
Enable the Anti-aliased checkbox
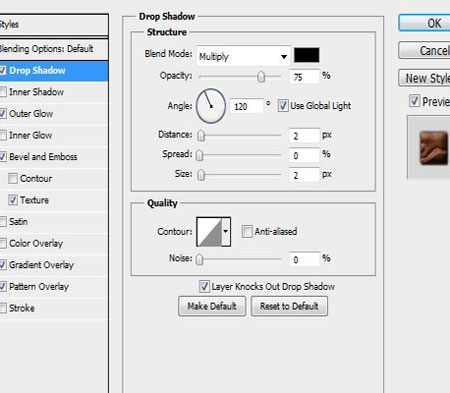(247, 231)
